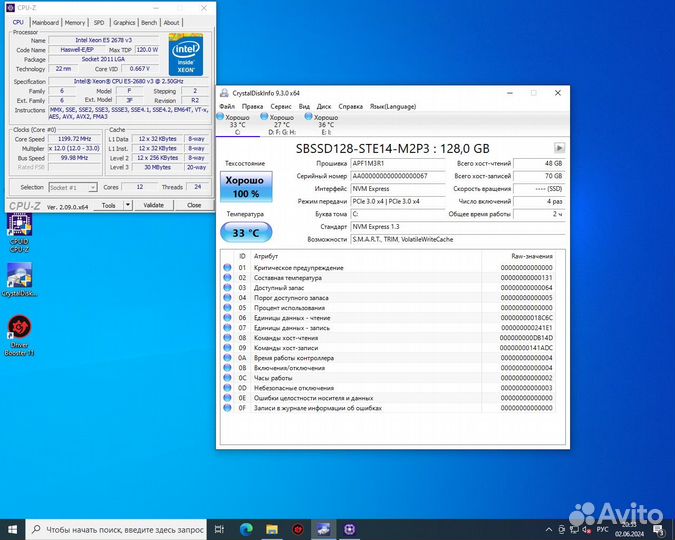Switch to CPU-Z taskbar icon

point(350,529)
